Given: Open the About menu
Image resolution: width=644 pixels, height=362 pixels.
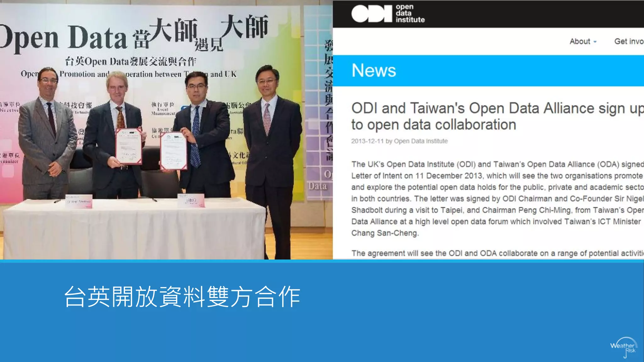Looking at the screenshot, I should [583, 41].
